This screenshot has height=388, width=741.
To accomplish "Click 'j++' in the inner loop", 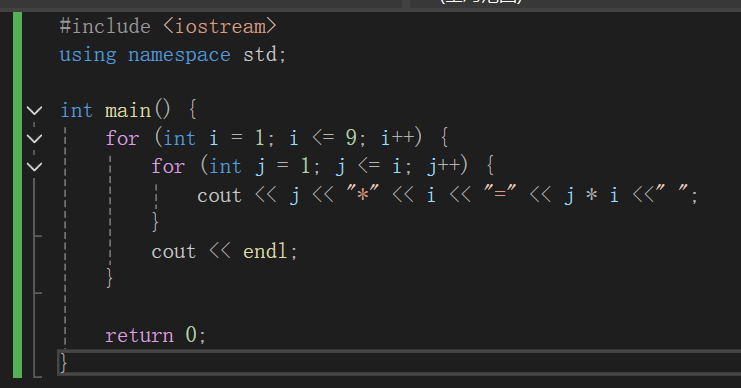I will click(x=443, y=166).
